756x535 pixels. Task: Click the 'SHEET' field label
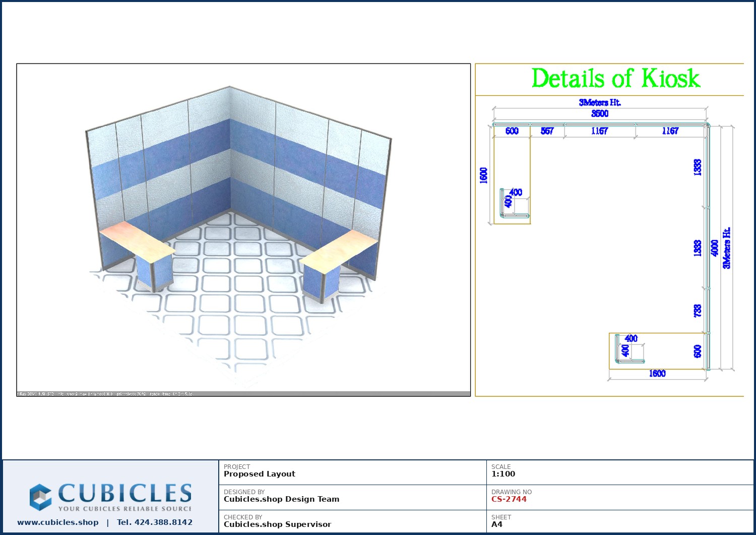(501, 517)
